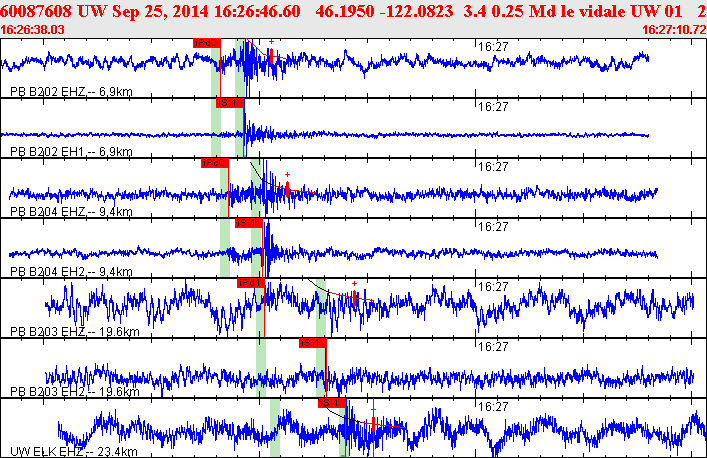Pick the iS 1 flag on B203 EH2

[313, 343]
